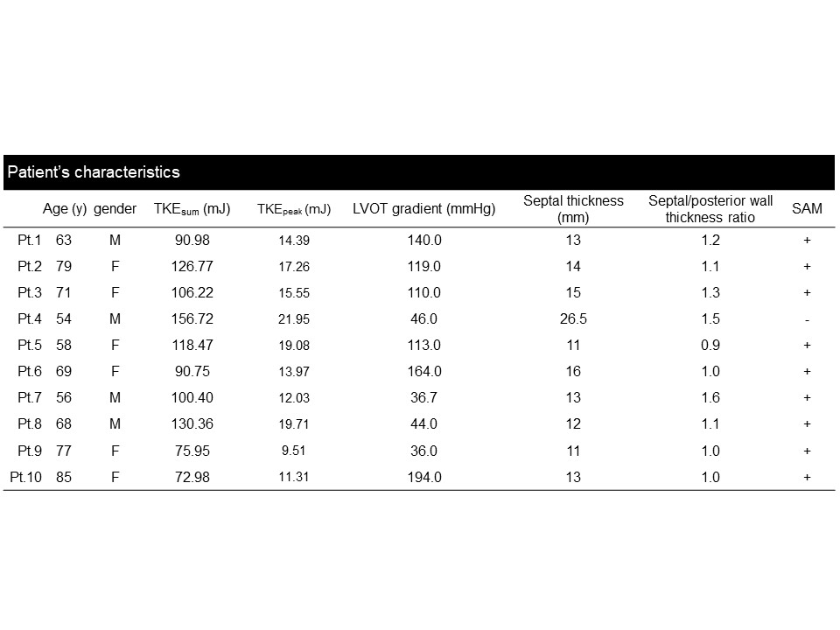Image resolution: width=840 pixels, height=630 pixels.
Task: Select the Septal/posterior wall thickness ratio header
Action: (x=710, y=209)
